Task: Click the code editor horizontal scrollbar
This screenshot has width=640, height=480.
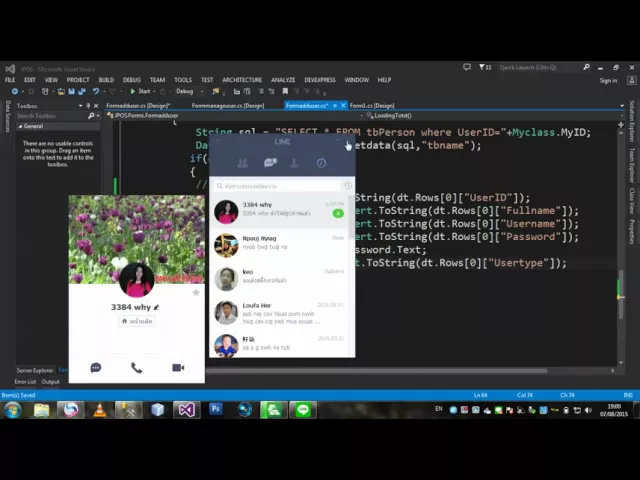Action: (x=376, y=371)
